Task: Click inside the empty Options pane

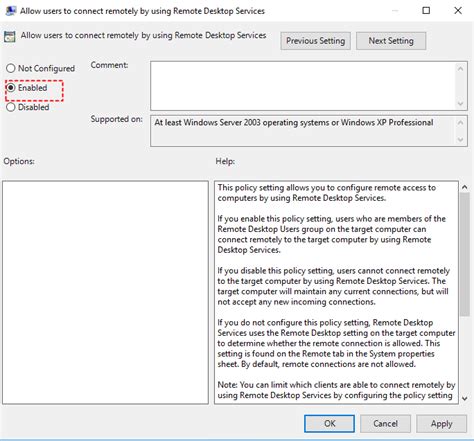Action: pos(105,293)
